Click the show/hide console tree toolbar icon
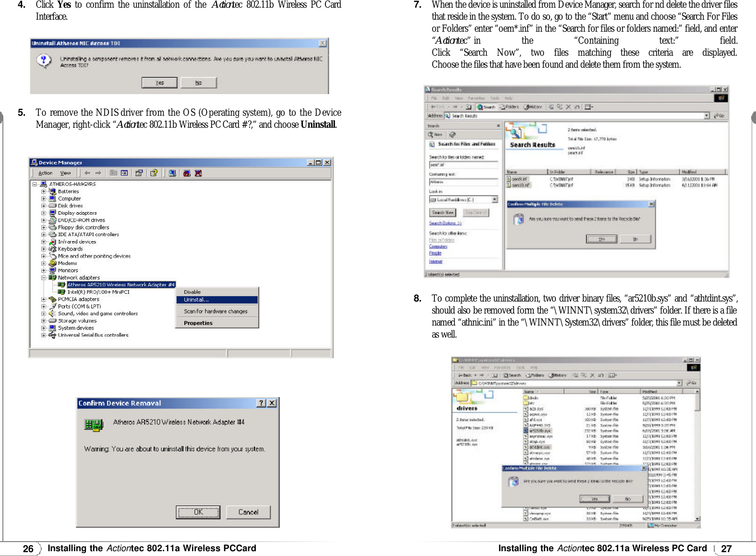The image size is (756, 556). pyautogui.click(x=124, y=173)
